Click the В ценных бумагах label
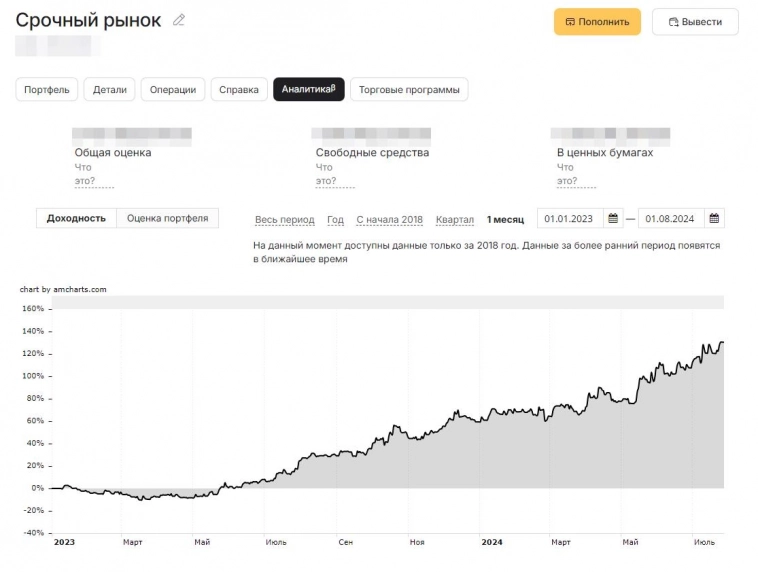 tap(605, 152)
